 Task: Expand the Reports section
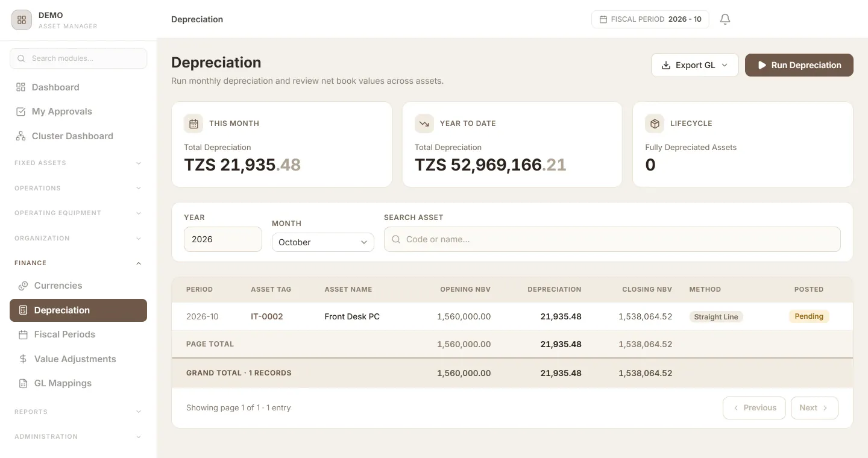(x=78, y=412)
